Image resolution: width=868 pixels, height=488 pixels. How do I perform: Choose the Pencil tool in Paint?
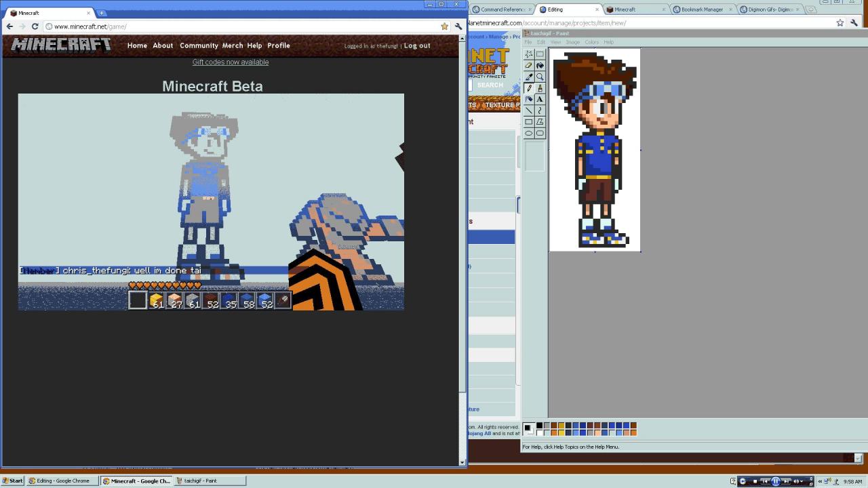point(529,88)
